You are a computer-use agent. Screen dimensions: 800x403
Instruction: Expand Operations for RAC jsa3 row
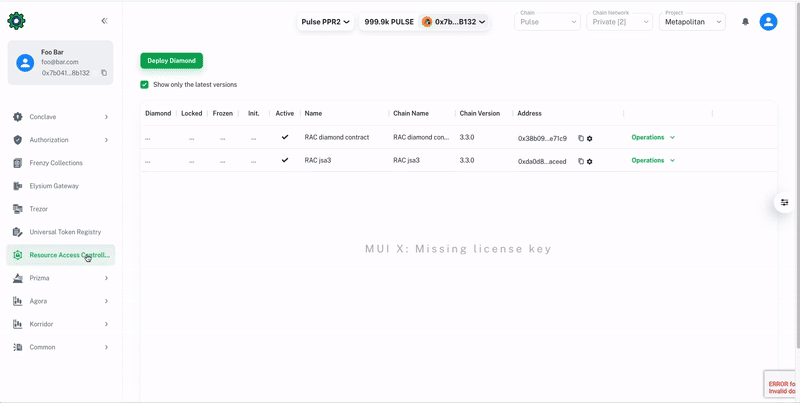click(653, 160)
